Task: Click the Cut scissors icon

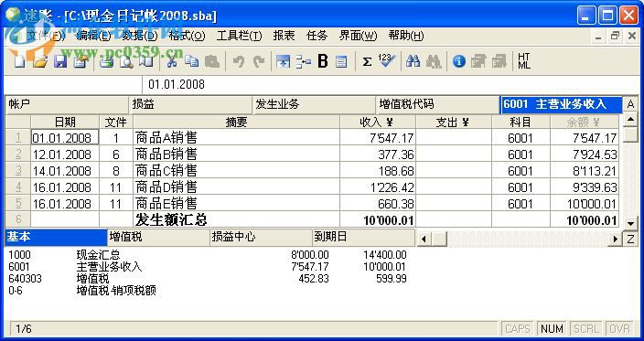Action: pyautogui.click(x=172, y=61)
